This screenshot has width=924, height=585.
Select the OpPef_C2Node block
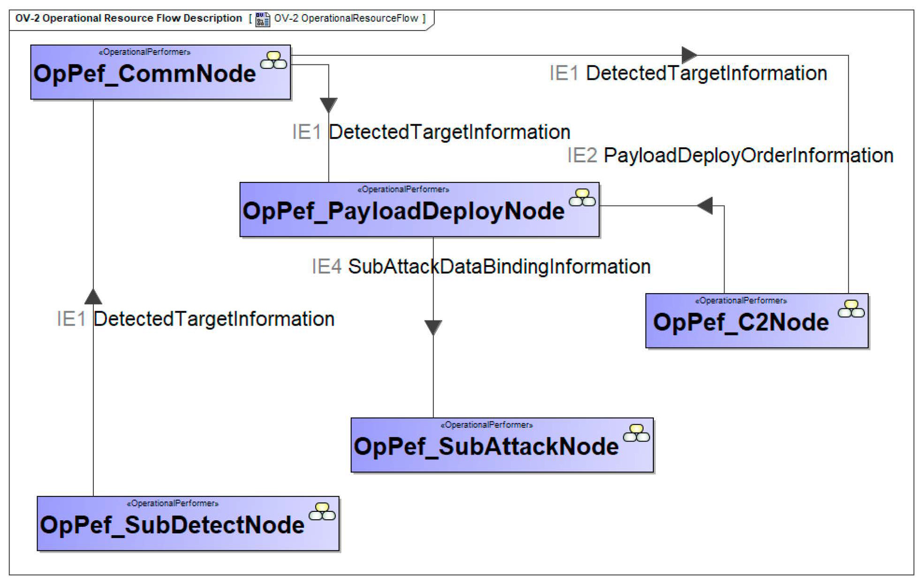(x=757, y=321)
